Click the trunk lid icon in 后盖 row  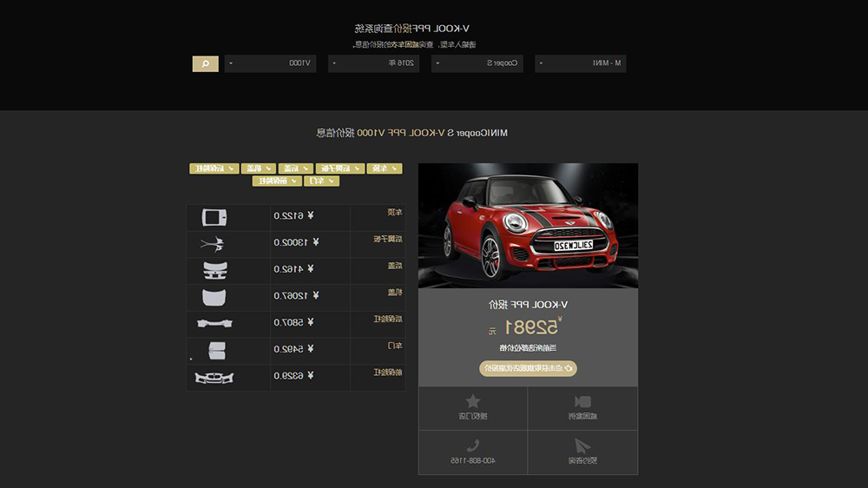214,270
